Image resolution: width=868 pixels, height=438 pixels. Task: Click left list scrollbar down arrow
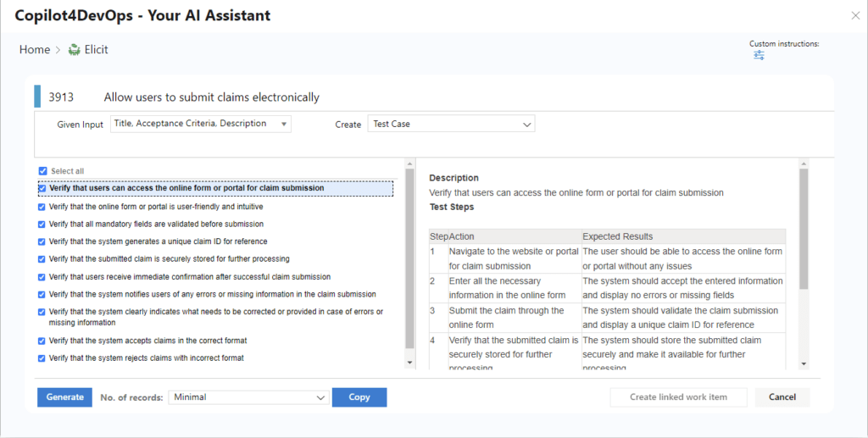[x=409, y=363]
